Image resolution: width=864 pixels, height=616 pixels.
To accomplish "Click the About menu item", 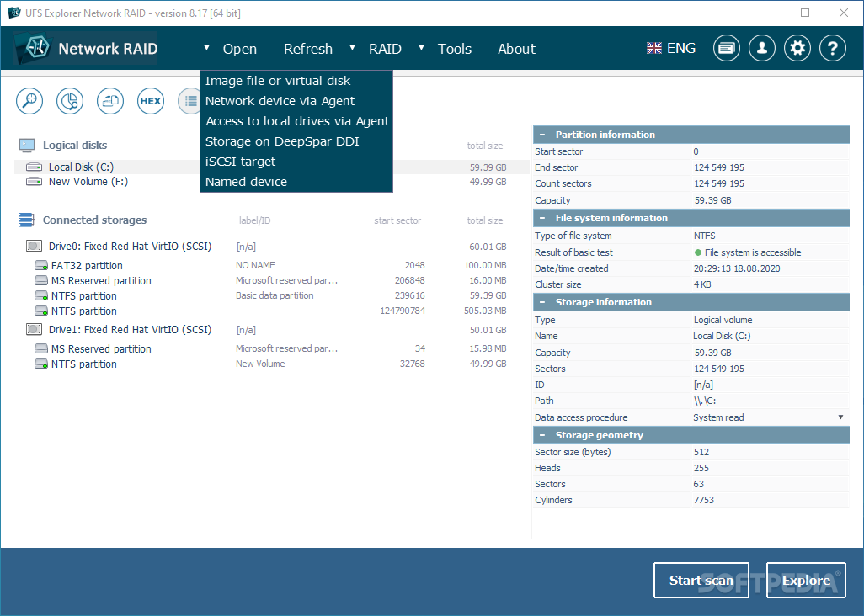I will 516,49.
